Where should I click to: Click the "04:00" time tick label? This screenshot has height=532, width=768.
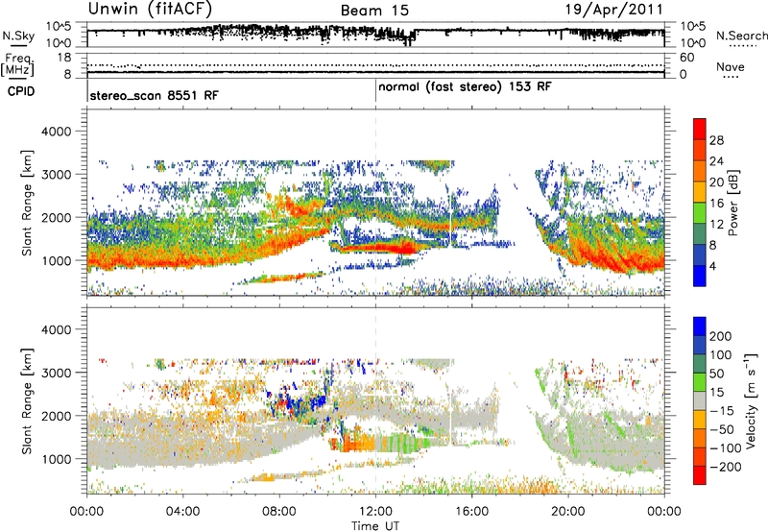coord(182,512)
